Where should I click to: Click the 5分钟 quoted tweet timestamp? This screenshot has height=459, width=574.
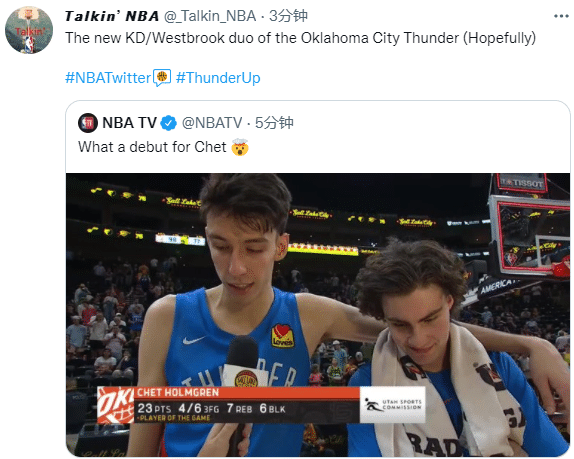point(274,123)
